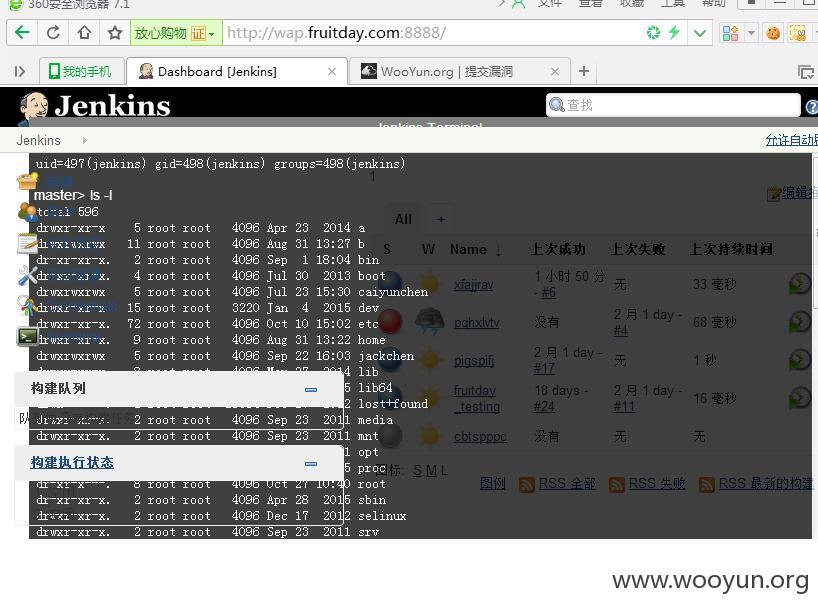Open the xfajjrav job link

[473, 284]
